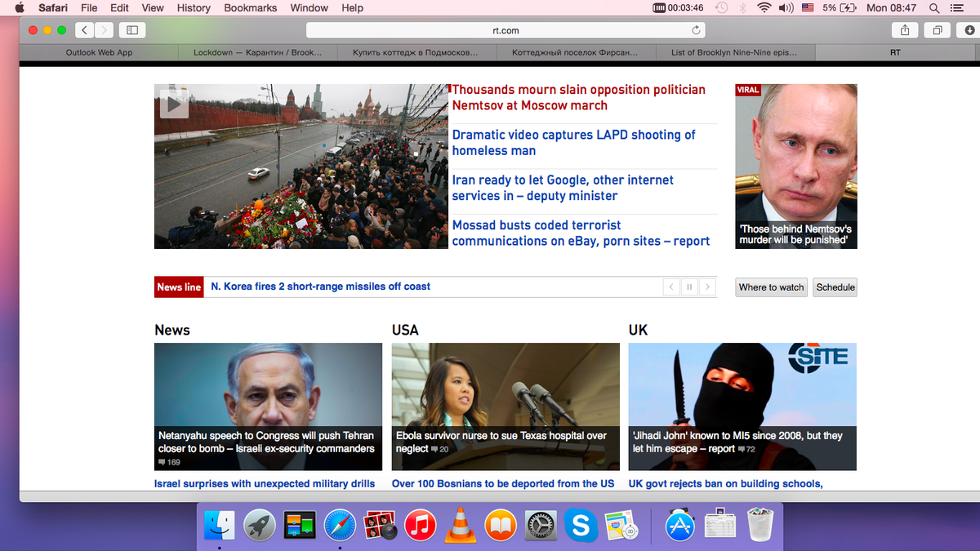Screen dimensions: 980x551
Task: Click the Schedule button
Action: tap(835, 287)
